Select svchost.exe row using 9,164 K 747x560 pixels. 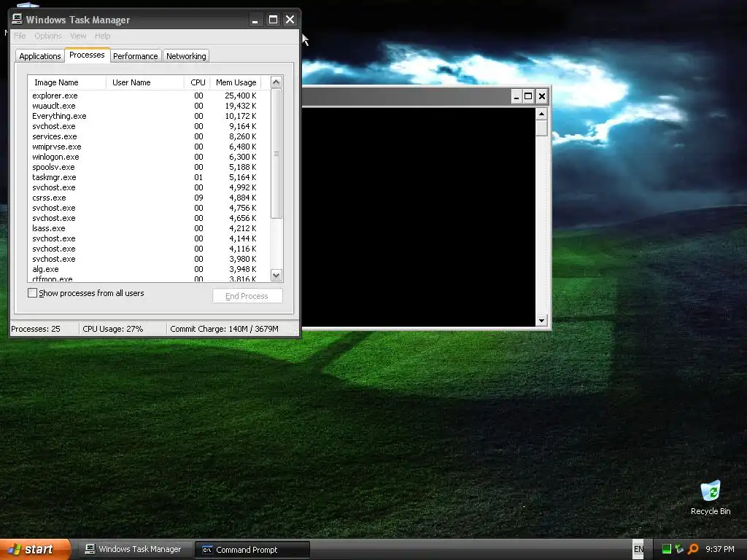click(149, 126)
